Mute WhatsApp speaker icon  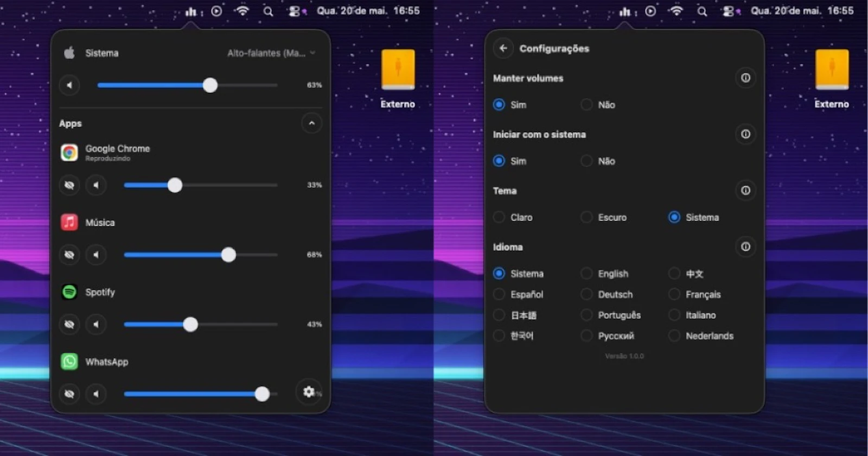click(96, 394)
